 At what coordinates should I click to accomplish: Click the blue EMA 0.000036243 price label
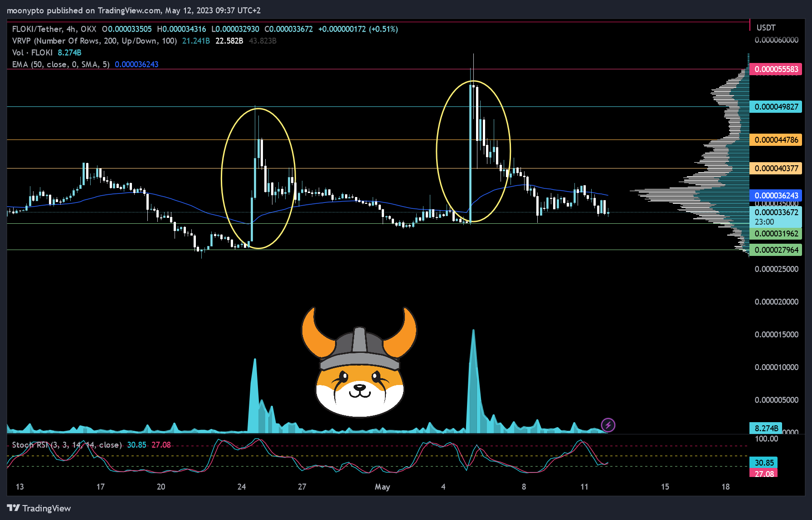point(776,196)
